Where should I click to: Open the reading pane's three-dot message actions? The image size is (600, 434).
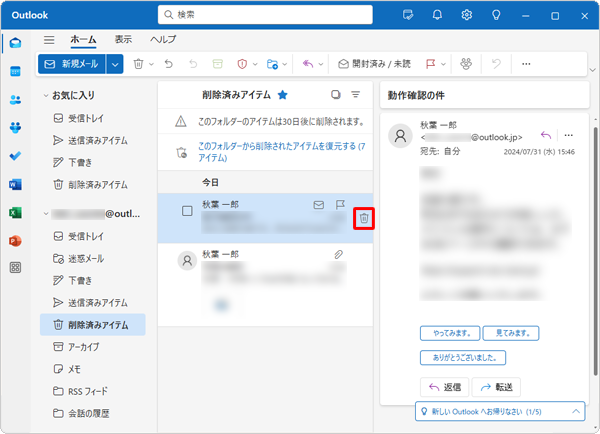(x=569, y=135)
